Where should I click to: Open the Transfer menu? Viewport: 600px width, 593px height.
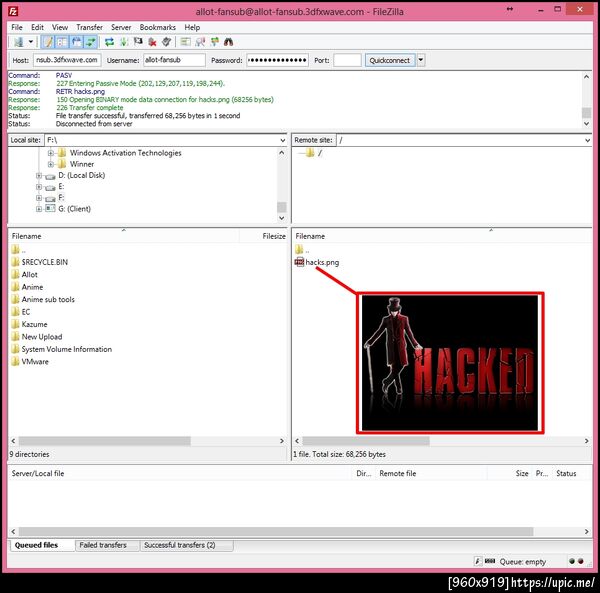point(89,27)
